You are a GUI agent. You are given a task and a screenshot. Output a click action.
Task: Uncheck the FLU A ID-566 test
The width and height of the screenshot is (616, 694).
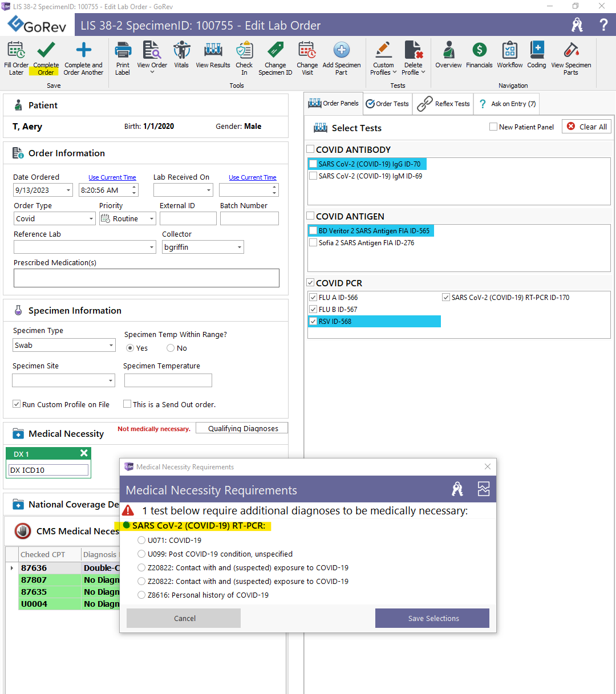pos(313,298)
